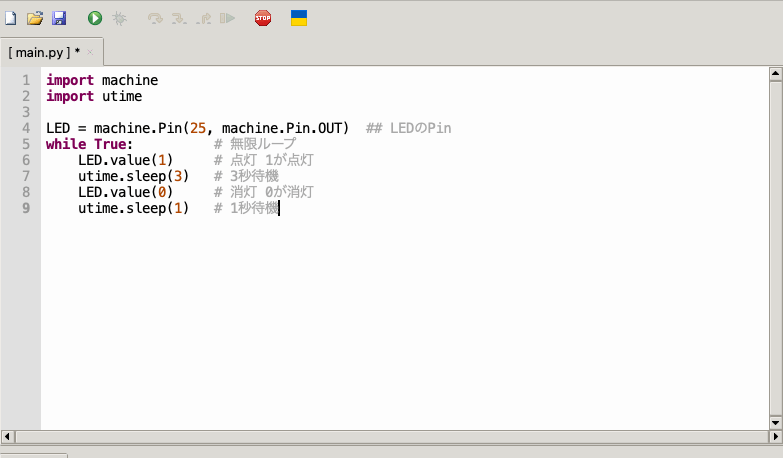Click the 'machine.Pin(25, machine.Pin.OUT)' code on line 4

pyautogui.click(x=221, y=128)
